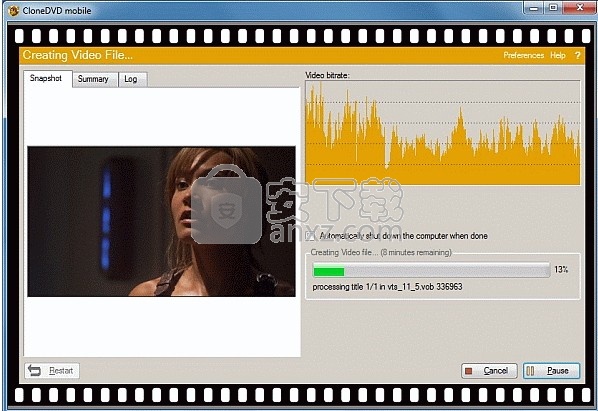
Task: Cancel the video file creation
Action: pos(489,371)
